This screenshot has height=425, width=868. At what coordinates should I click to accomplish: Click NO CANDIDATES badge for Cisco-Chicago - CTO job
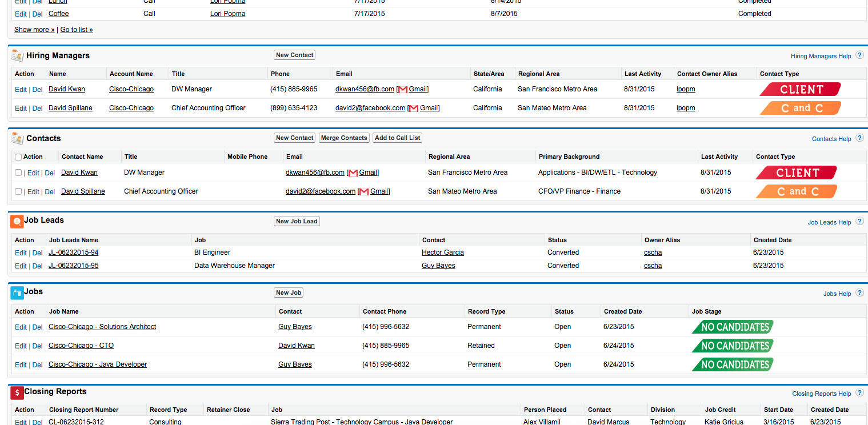733,346
